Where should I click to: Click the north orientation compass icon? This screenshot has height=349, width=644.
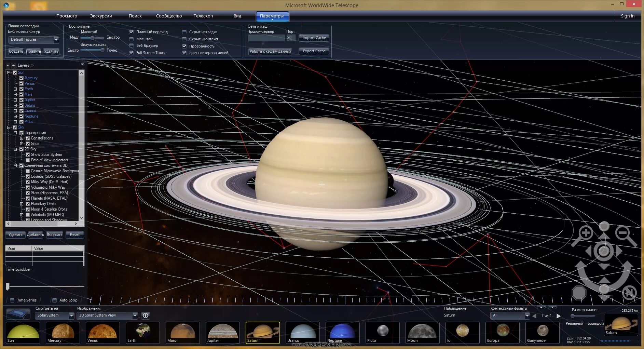[629, 293]
